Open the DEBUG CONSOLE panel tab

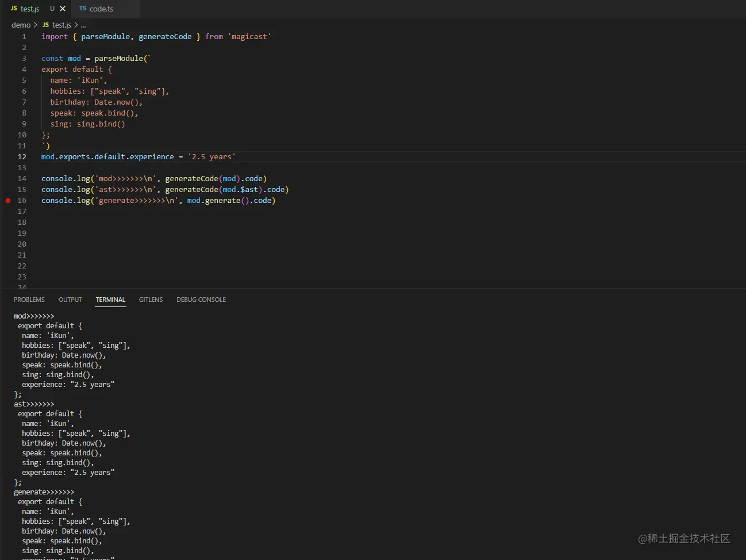coord(201,300)
